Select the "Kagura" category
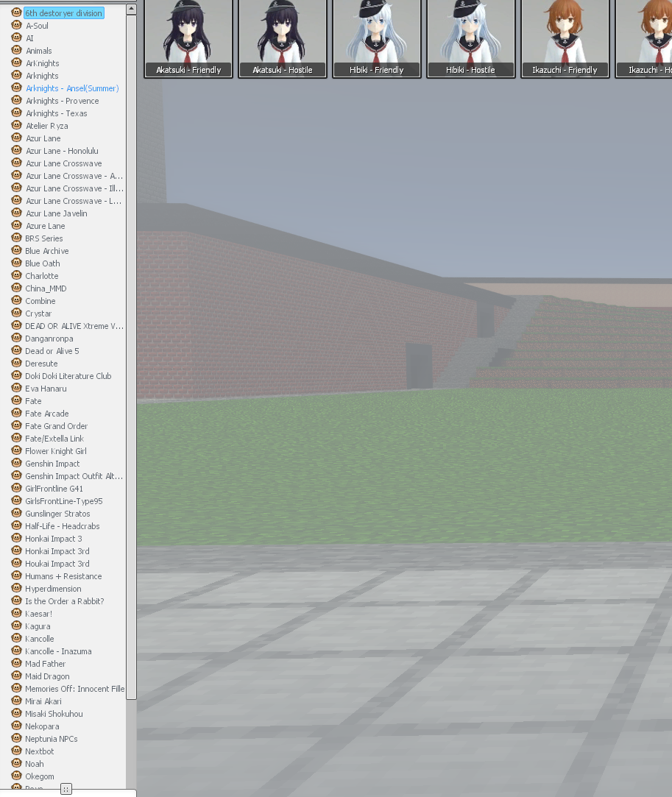The height and width of the screenshot is (797, 672). coord(38,626)
